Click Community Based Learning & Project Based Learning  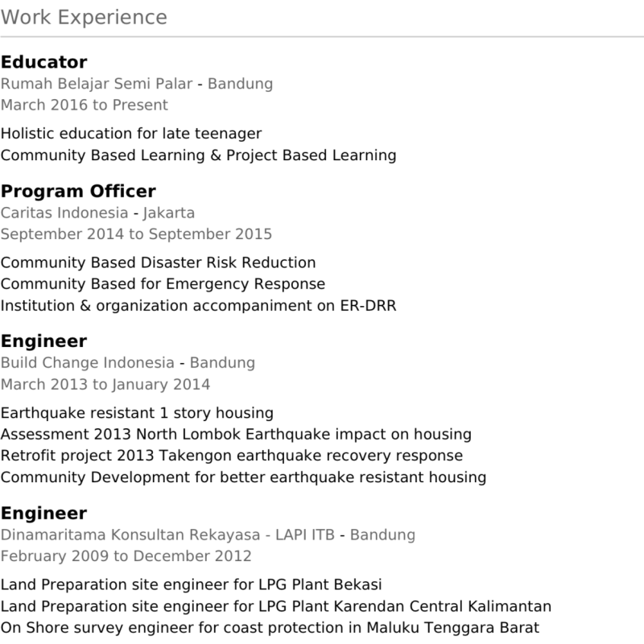198,155
